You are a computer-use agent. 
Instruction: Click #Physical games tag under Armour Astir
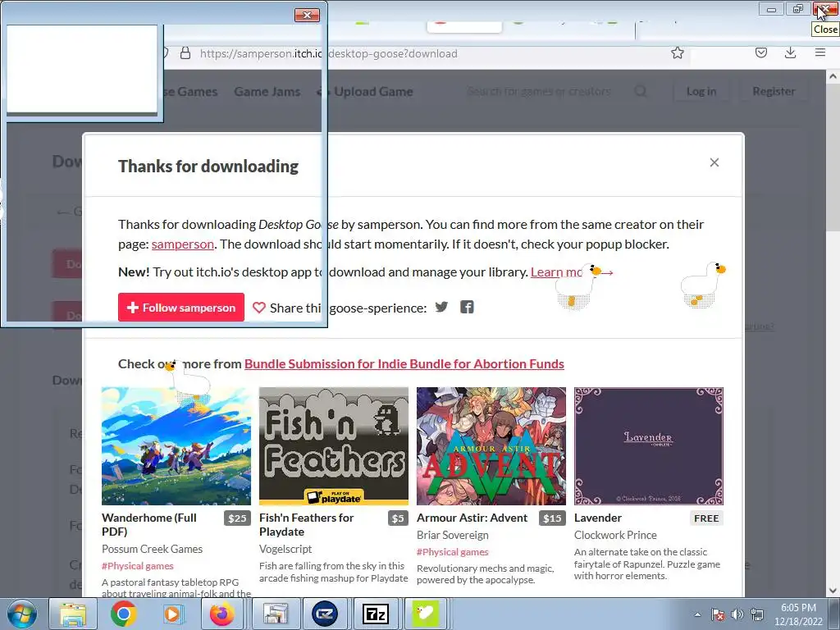453,552
